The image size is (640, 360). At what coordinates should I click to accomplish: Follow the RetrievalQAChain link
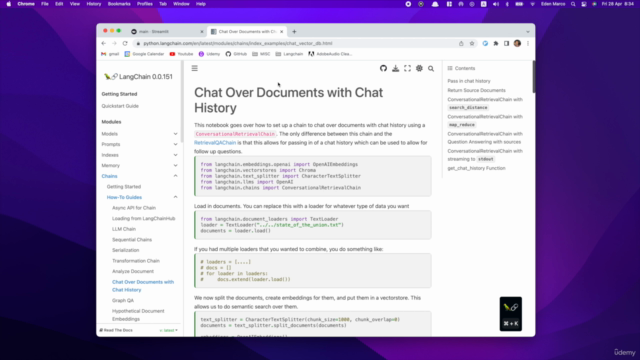click(x=215, y=143)
